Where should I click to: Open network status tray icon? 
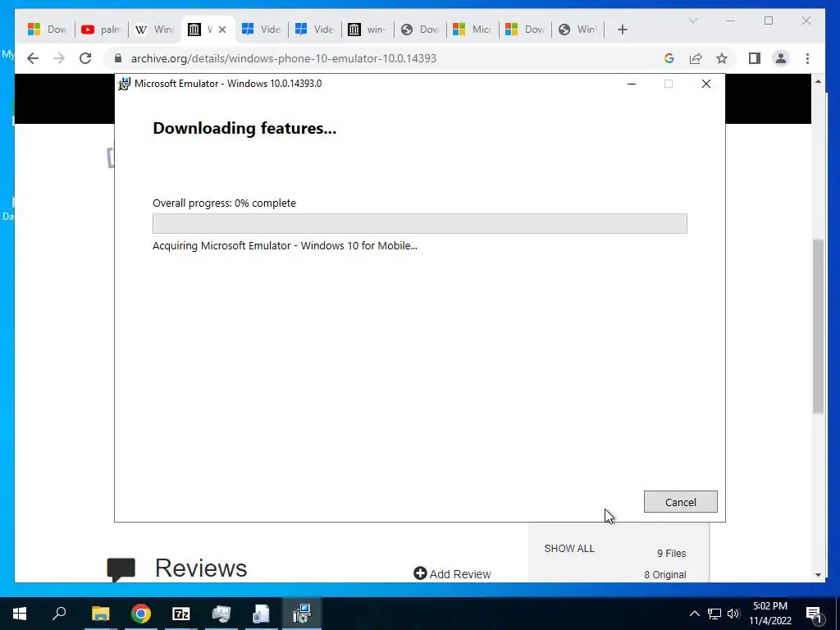point(714,614)
